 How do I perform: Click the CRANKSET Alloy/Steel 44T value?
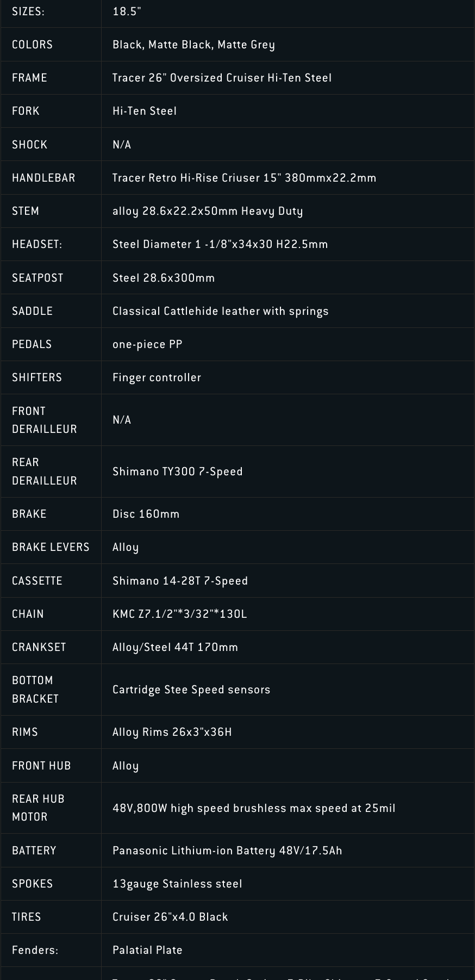pyautogui.click(x=175, y=647)
